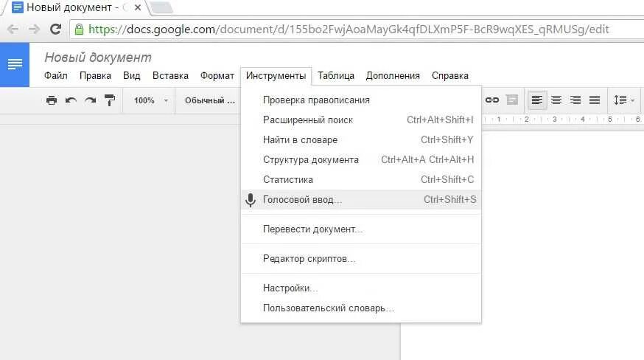644x360 pixels.
Task: Select Структура документа
Action: click(361, 159)
